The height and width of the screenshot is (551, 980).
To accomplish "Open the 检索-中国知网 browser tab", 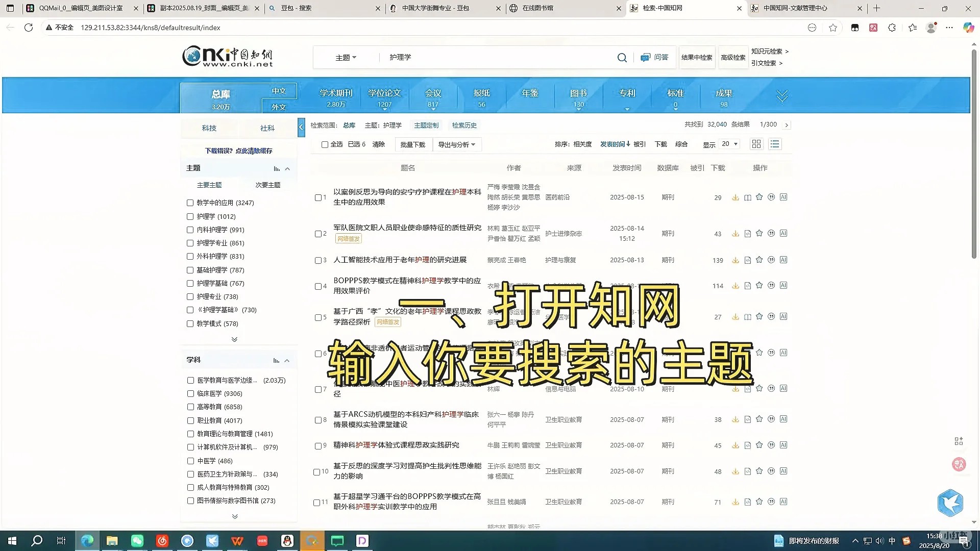I will [664, 8].
